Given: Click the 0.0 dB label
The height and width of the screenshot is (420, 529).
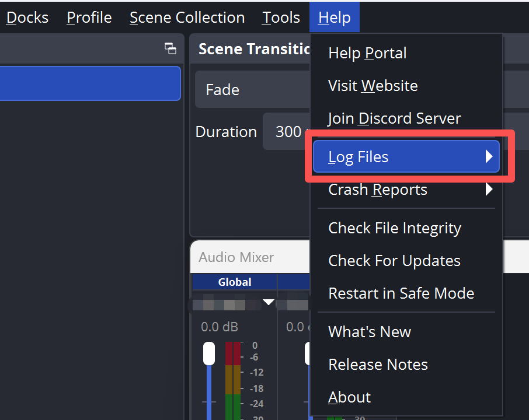Looking at the screenshot, I should point(220,327).
